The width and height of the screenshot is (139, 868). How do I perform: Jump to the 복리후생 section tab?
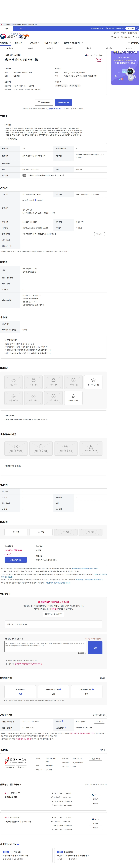tap(69, 48)
